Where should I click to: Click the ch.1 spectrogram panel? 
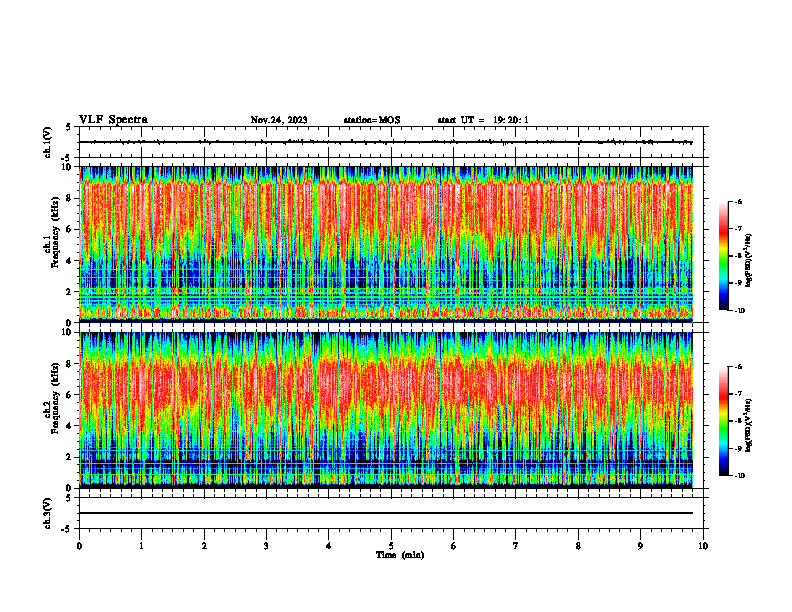[x=386, y=244]
